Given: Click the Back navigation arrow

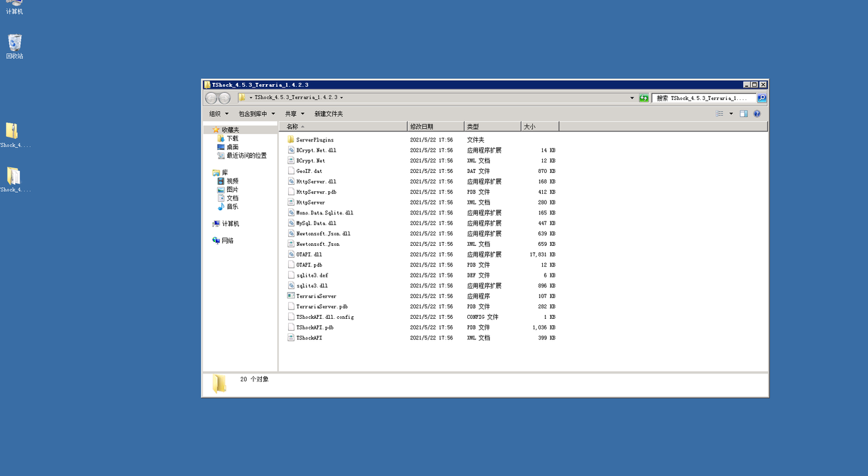Looking at the screenshot, I should [x=211, y=98].
